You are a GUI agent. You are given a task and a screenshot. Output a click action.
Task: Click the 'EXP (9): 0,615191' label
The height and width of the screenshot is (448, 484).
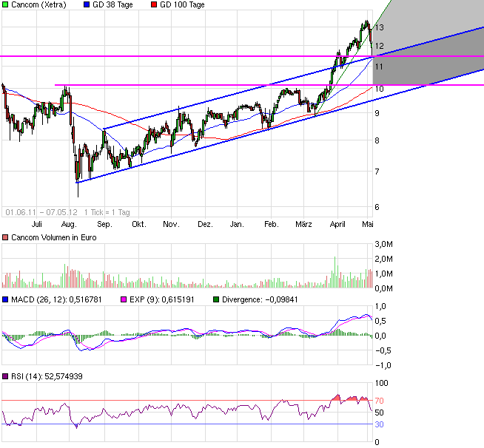click(x=162, y=299)
